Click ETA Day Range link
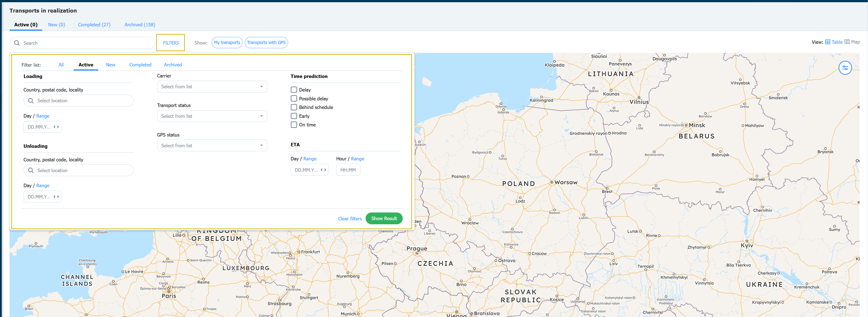This screenshot has height=317, width=868. pyautogui.click(x=310, y=159)
